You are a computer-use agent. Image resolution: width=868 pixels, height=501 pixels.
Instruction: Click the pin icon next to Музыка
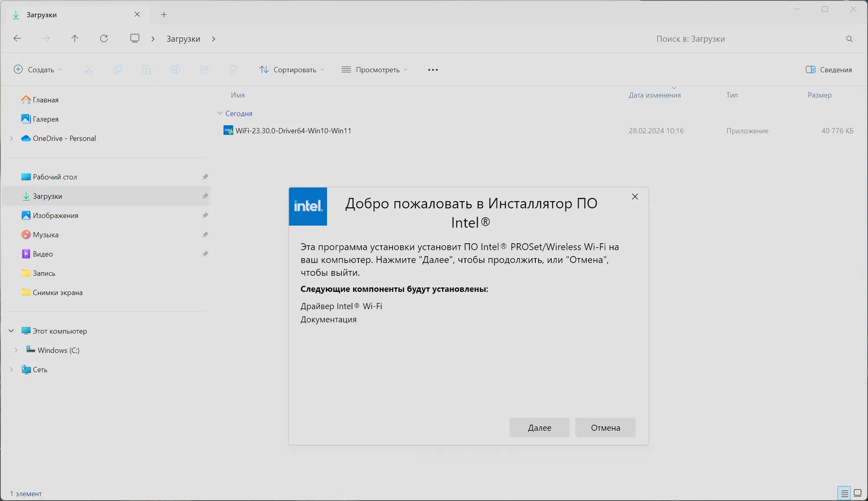[x=205, y=235]
